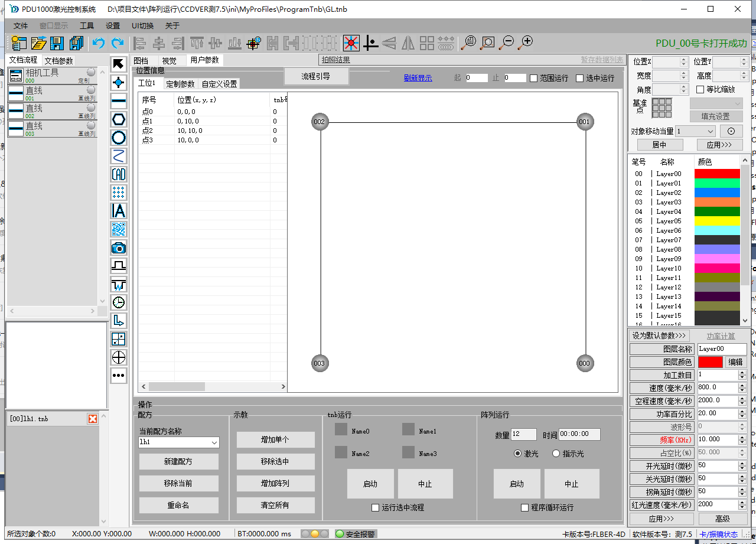Open the 工具 menu
This screenshot has width=756, height=544.
point(87,26)
